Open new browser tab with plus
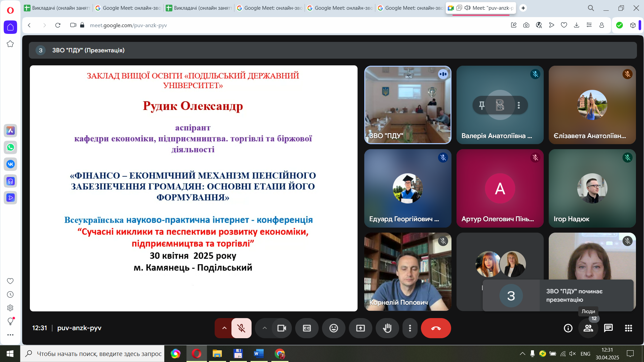This screenshot has height=362, width=644. (x=523, y=8)
